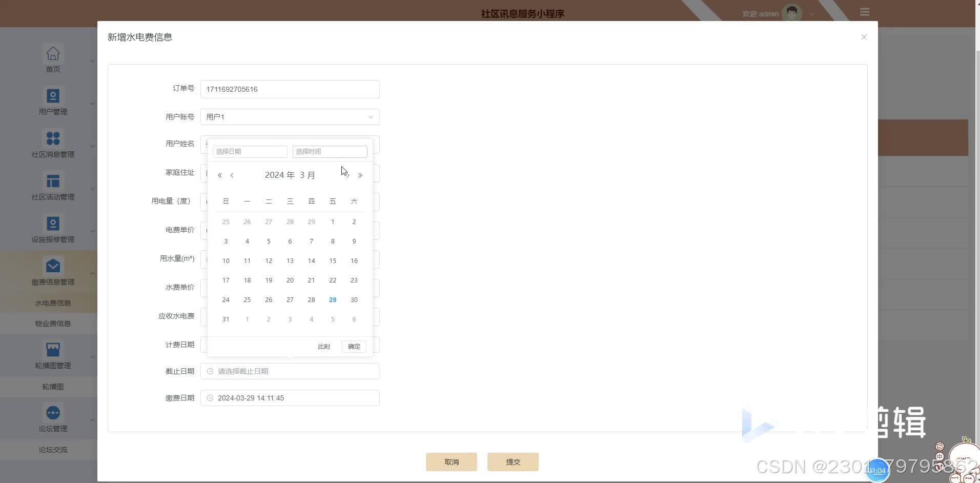Image resolution: width=980 pixels, height=483 pixels.
Task: Open month selector 3 月 in calendar
Action: pyautogui.click(x=308, y=175)
